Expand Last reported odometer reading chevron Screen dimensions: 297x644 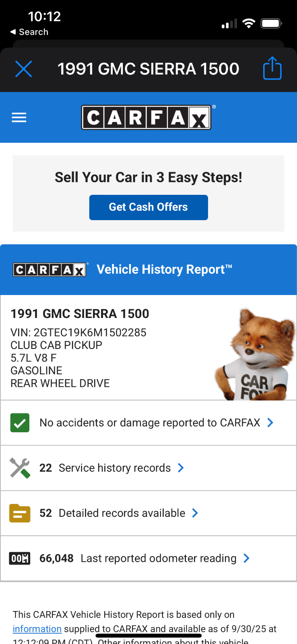tap(247, 558)
